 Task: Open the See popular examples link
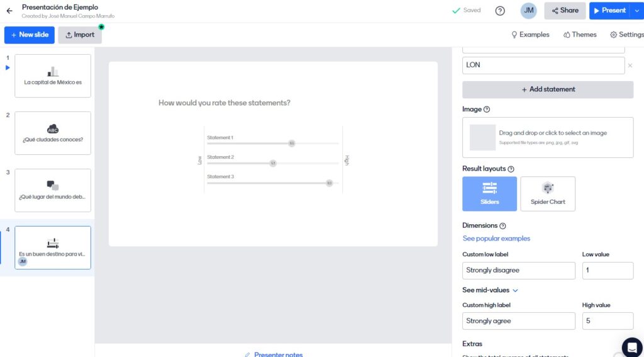496,239
